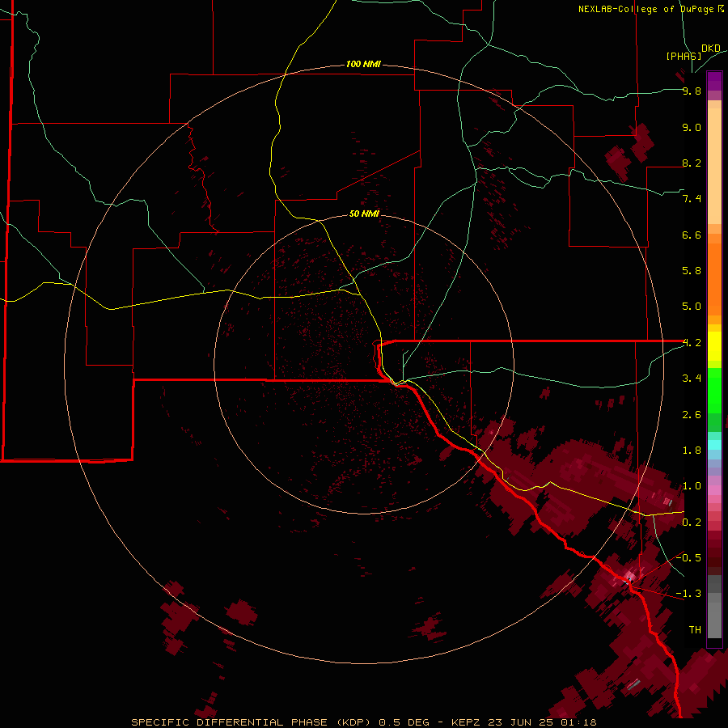Click the -0.5 scale value
The height and width of the screenshot is (728, 728).
[688, 558]
